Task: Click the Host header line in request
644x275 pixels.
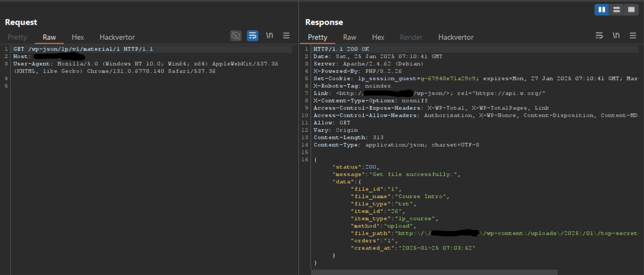Action: click(49, 56)
